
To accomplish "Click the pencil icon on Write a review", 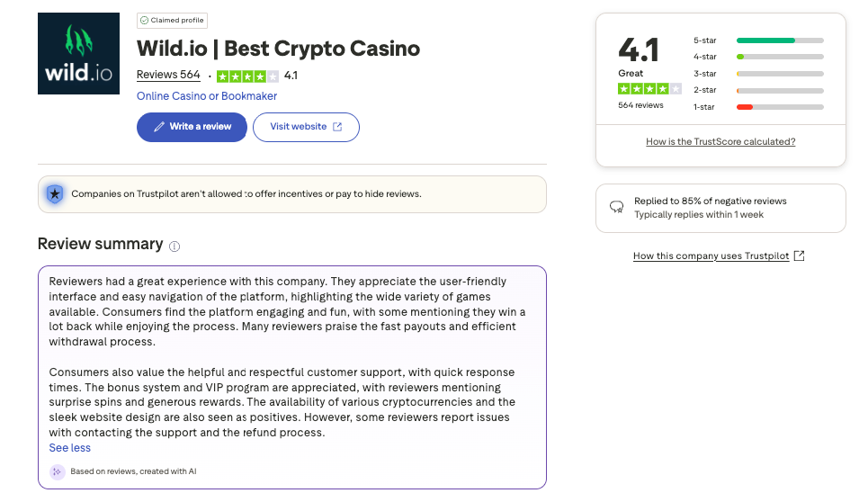I will pos(159,127).
